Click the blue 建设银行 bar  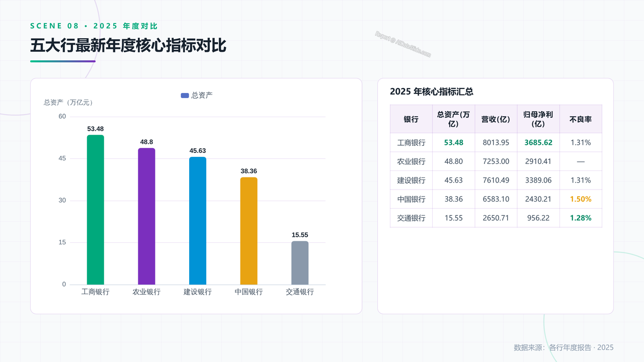[x=198, y=221]
